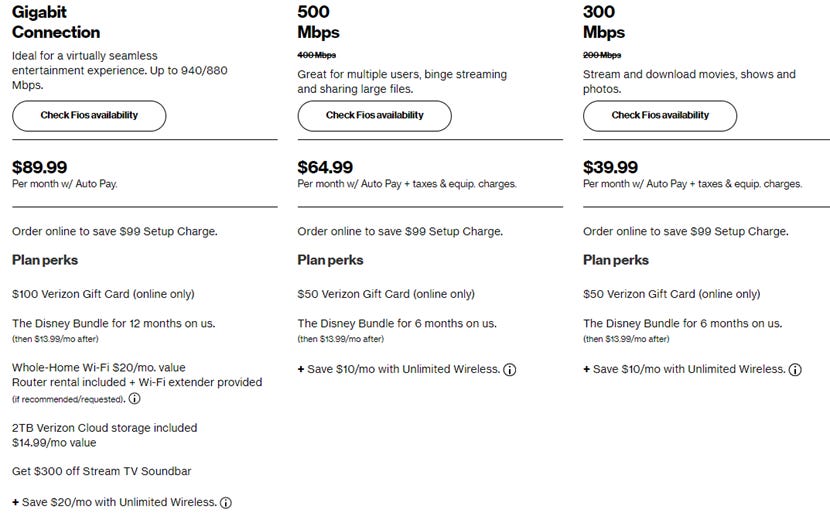
Task: Open info icon for 500 Mbps Unlimited Wireless savings
Action: coord(509,370)
